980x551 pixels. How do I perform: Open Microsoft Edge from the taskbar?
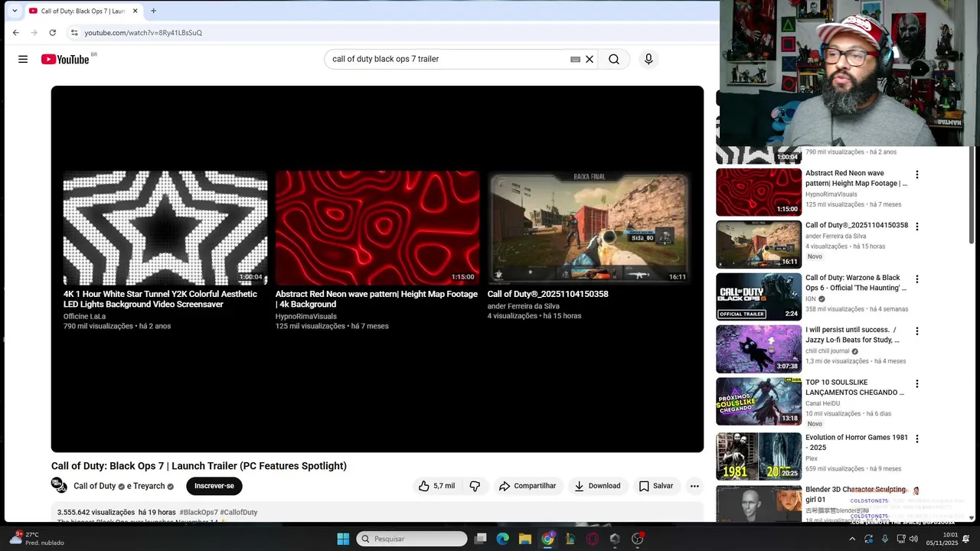(502, 539)
